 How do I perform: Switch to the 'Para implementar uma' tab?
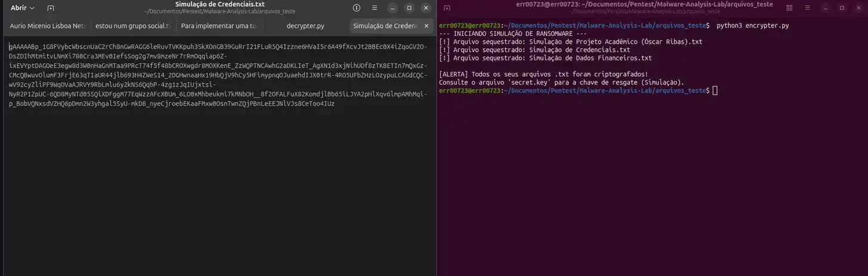click(x=218, y=26)
